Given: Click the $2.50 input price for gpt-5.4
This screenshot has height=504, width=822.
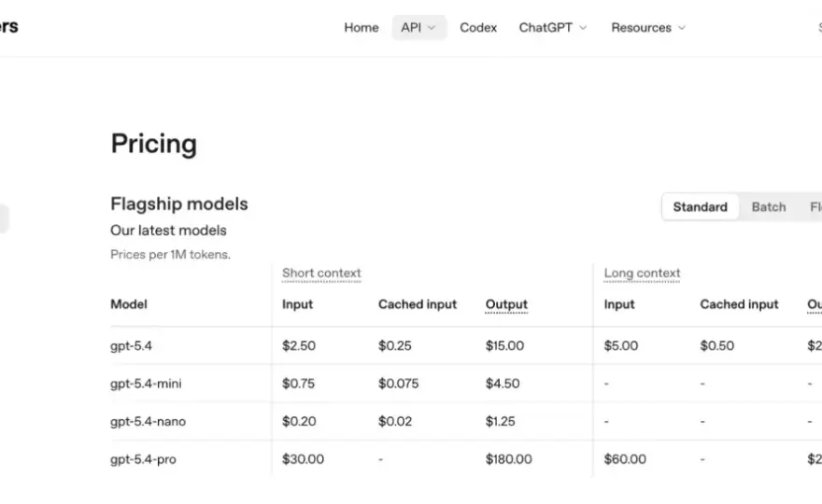Looking at the screenshot, I should tap(299, 345).
